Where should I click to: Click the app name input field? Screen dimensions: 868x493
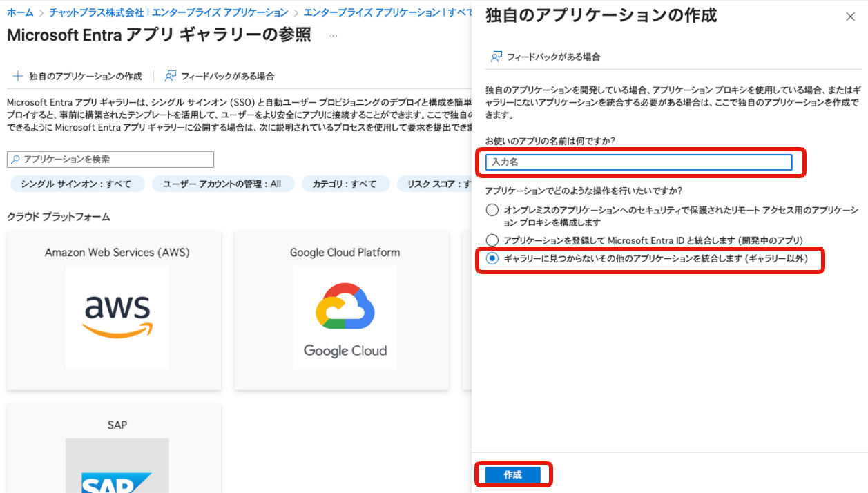638,162
